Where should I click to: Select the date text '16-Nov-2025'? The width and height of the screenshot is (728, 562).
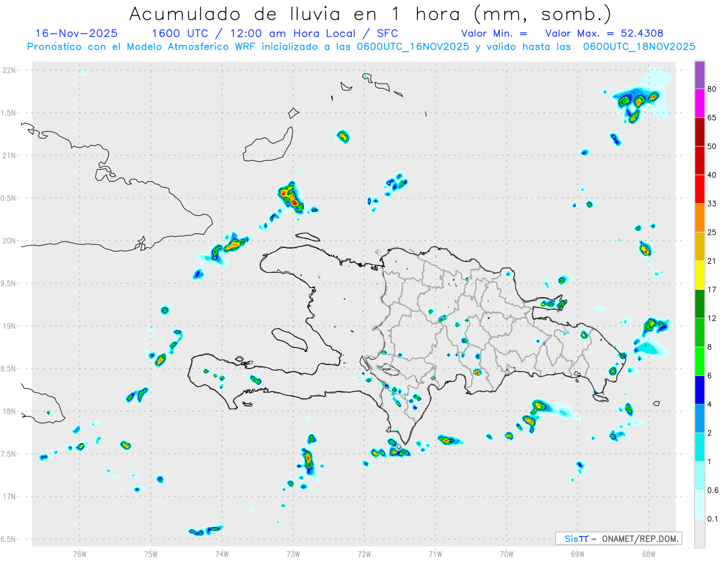[76, 33]
